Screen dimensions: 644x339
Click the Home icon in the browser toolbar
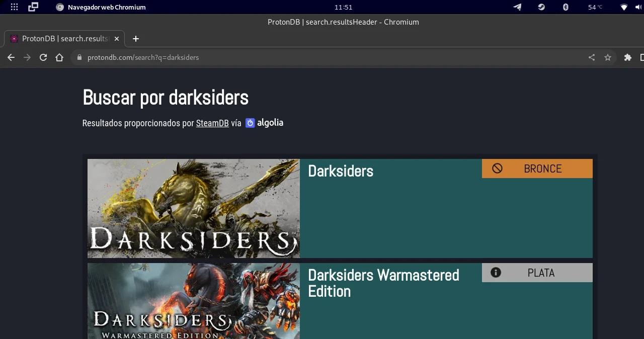[59, 57]
